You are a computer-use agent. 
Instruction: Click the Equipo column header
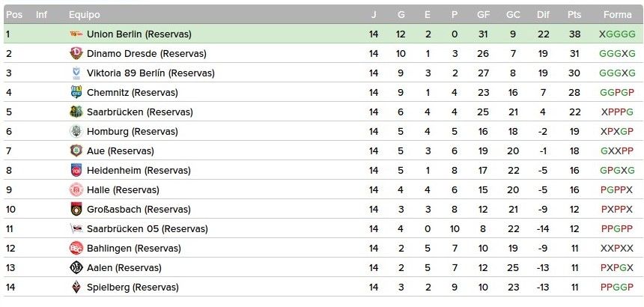84,15
